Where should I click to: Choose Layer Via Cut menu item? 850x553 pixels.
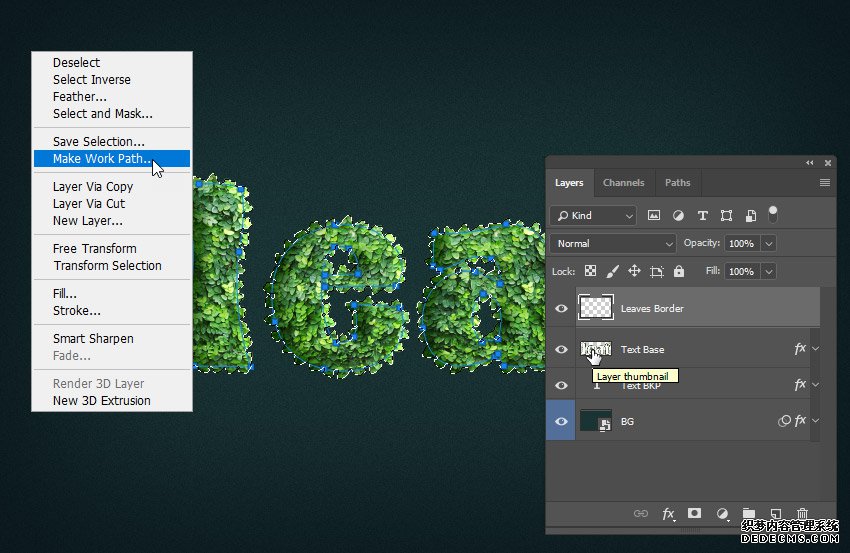click(x=112, y=204)
